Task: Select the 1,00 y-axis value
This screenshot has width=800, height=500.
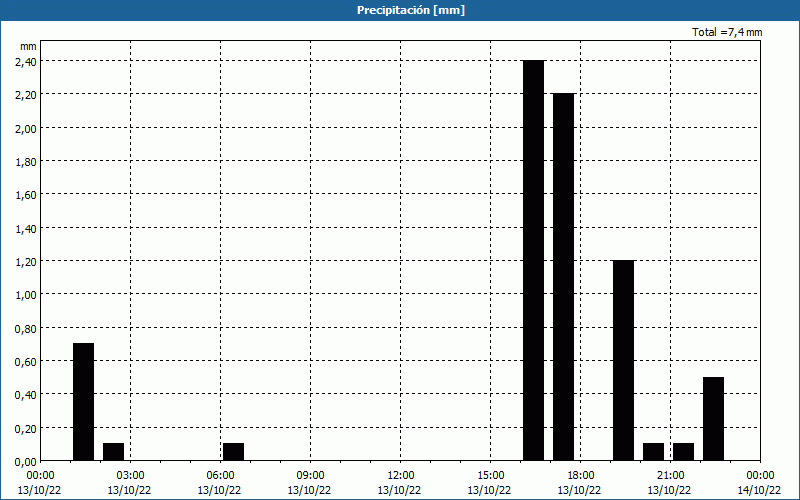Action: click(26, 294)
